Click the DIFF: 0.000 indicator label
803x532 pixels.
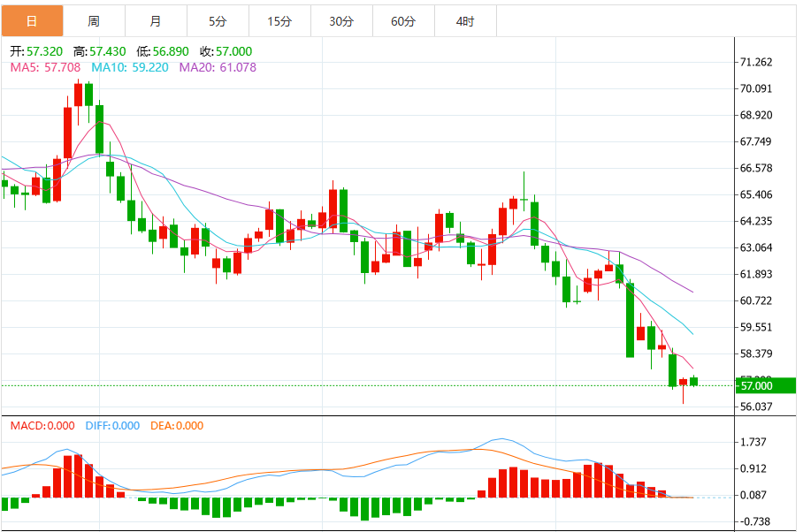[112, 426]
